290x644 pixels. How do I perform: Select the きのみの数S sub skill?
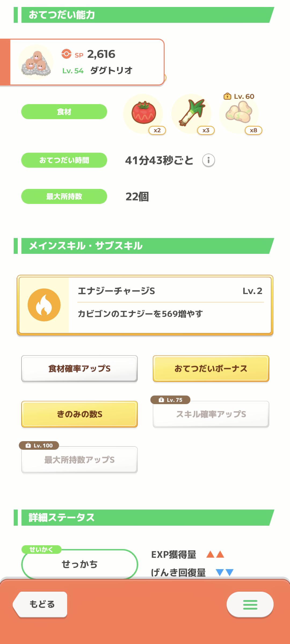click(79, 414)
